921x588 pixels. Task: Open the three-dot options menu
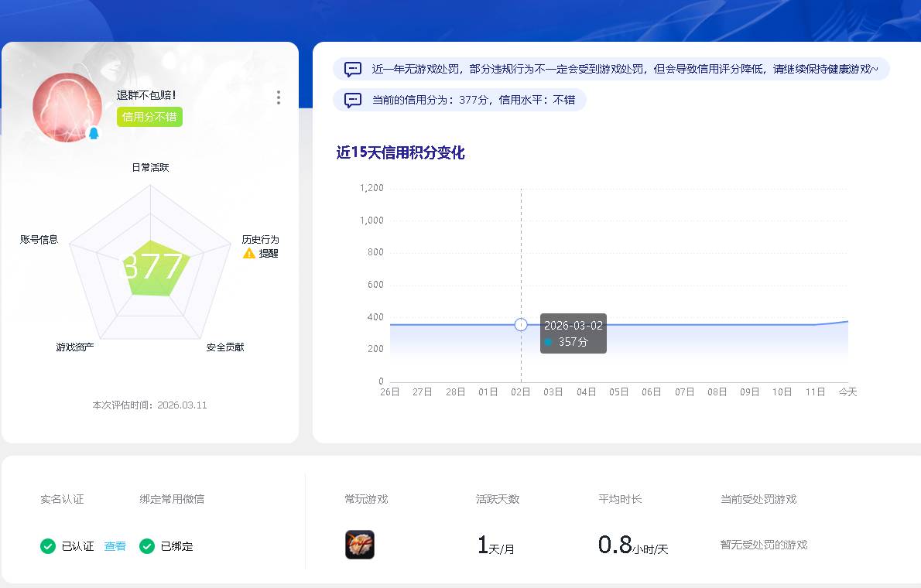[x=278, y=97]
